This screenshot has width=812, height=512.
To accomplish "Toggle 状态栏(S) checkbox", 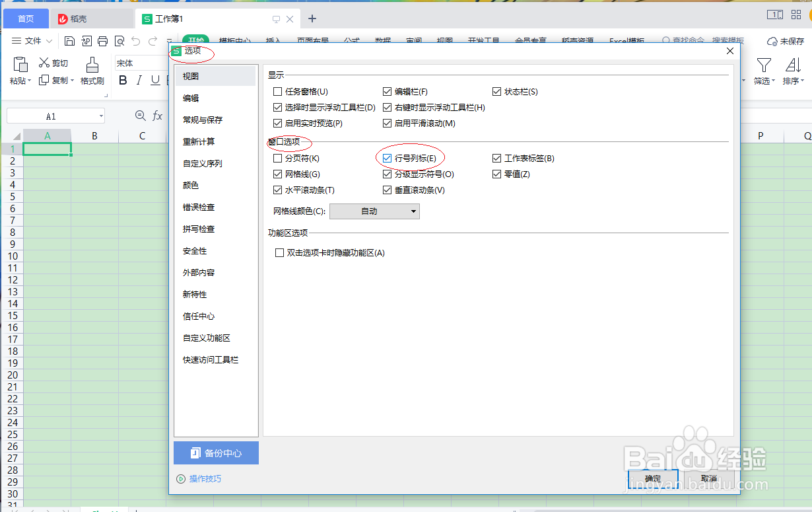I will pyautogui.click(x=496, y=92).
